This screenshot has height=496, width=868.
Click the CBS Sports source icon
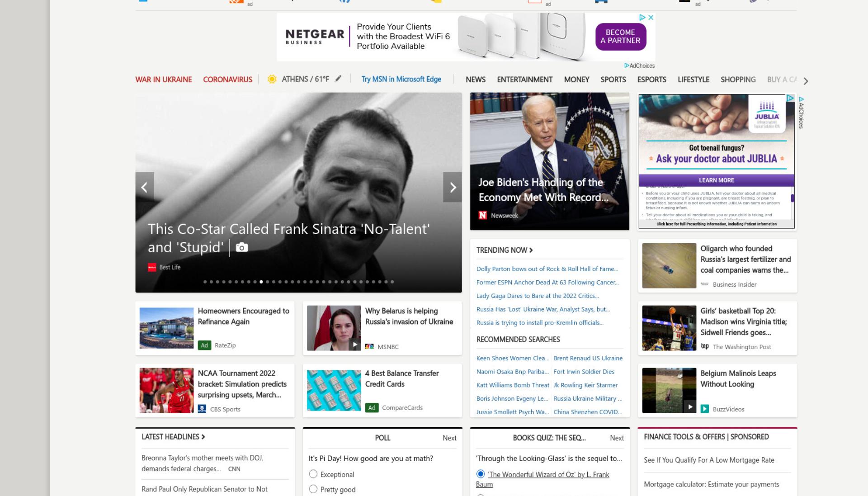pyautogui.click(x=202, y=409)
